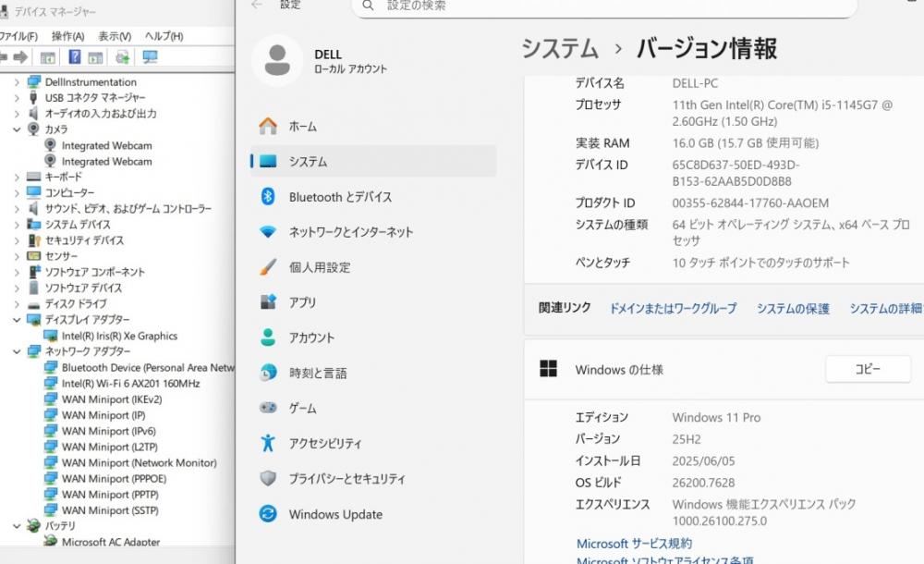Expand the ディスク ドライブ category

17,303
